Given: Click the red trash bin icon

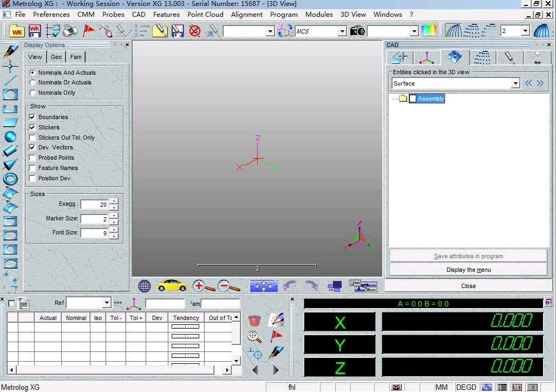Looking at the screenshot, I should pos(254,321).
